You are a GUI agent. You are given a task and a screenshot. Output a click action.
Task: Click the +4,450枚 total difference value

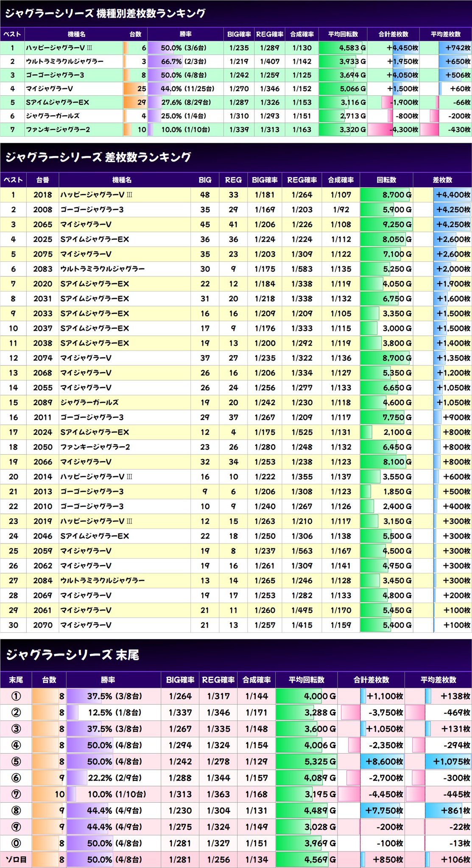(x=402, y=48)
